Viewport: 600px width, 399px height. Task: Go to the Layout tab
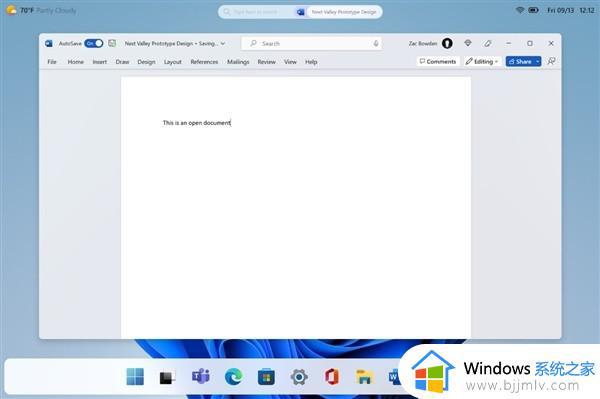pos(173,62)
